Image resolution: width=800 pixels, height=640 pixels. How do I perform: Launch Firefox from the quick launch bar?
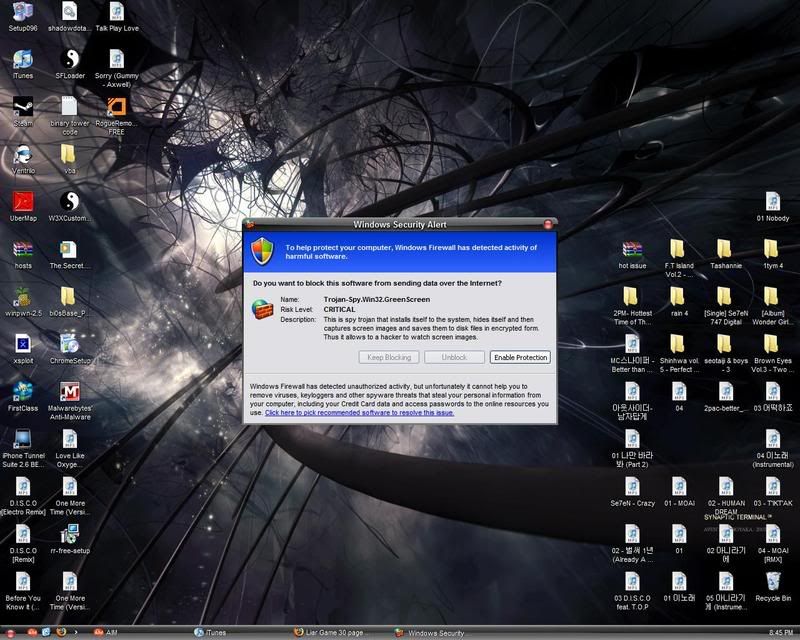[61, 633]
